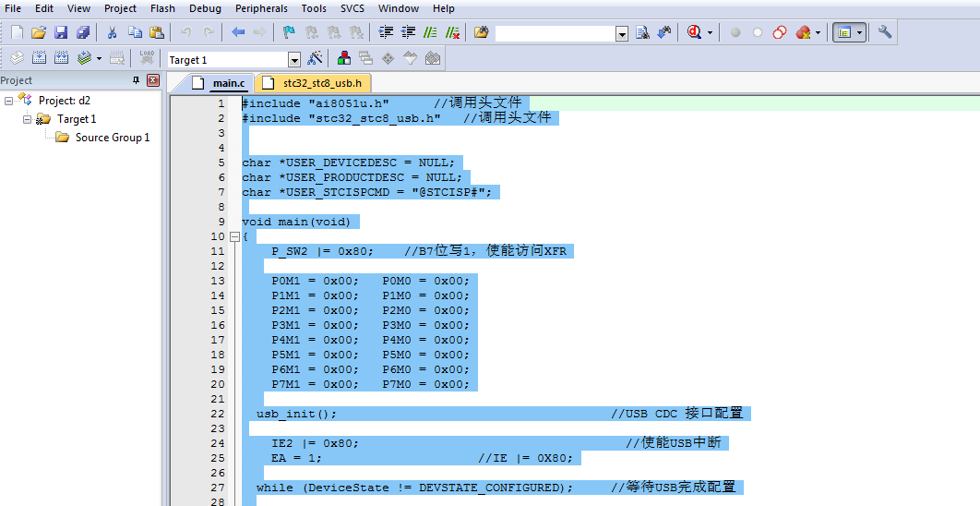Open Options for Target wand icon
Screen dimensions: 980x506
[315, 59]
